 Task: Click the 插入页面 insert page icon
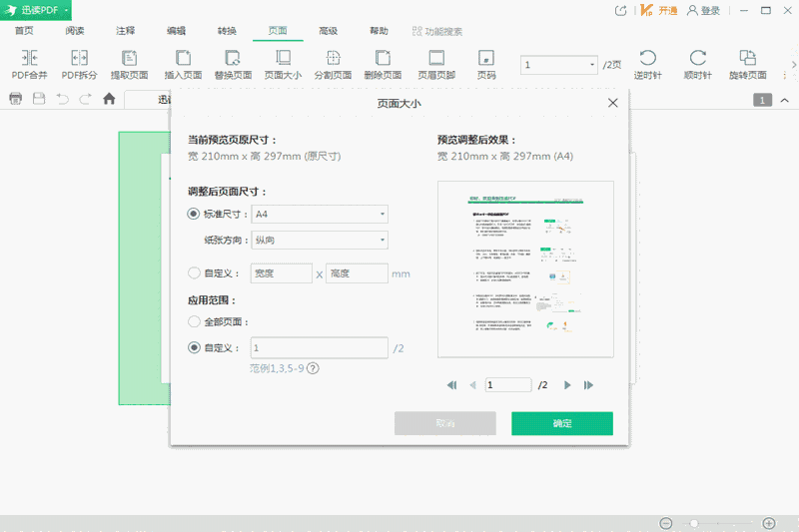pos(183,59)
